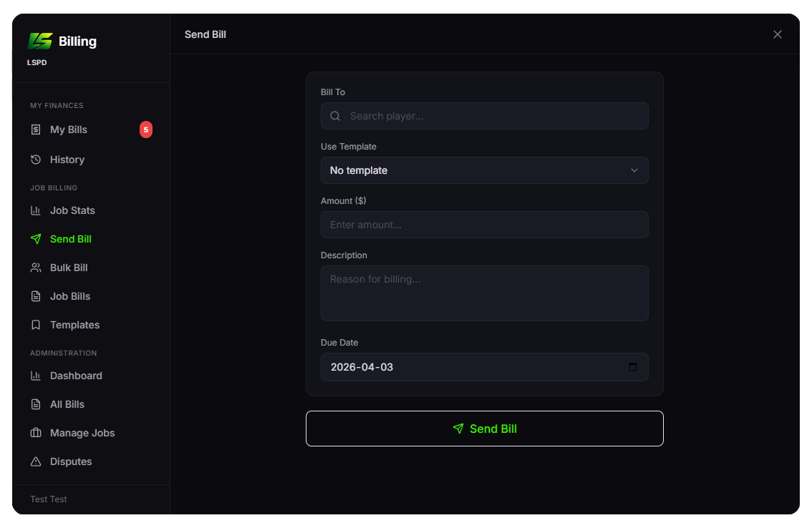Click the My Bills dollar receipt icon
This screenshot has width=812, height=528.
(36, 129)
